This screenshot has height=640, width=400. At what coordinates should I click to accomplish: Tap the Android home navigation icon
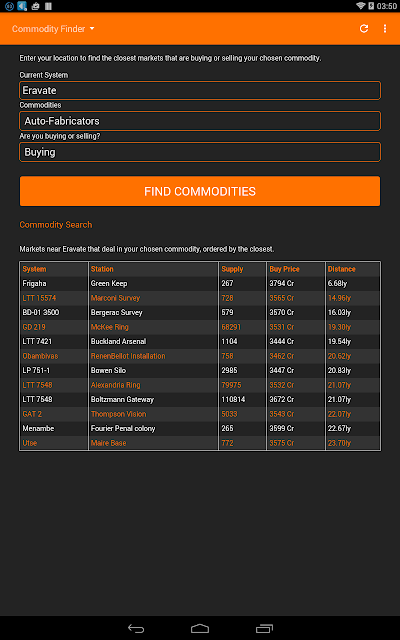point(200,628)
